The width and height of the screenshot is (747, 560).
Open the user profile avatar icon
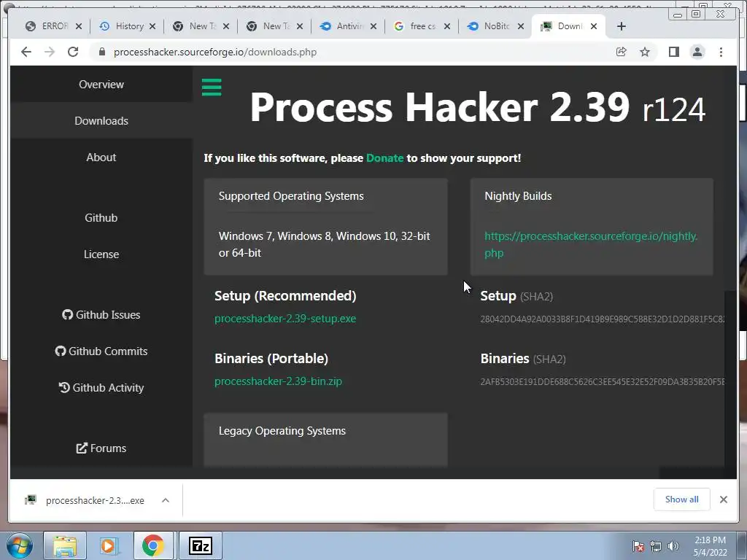click(697, 52)
